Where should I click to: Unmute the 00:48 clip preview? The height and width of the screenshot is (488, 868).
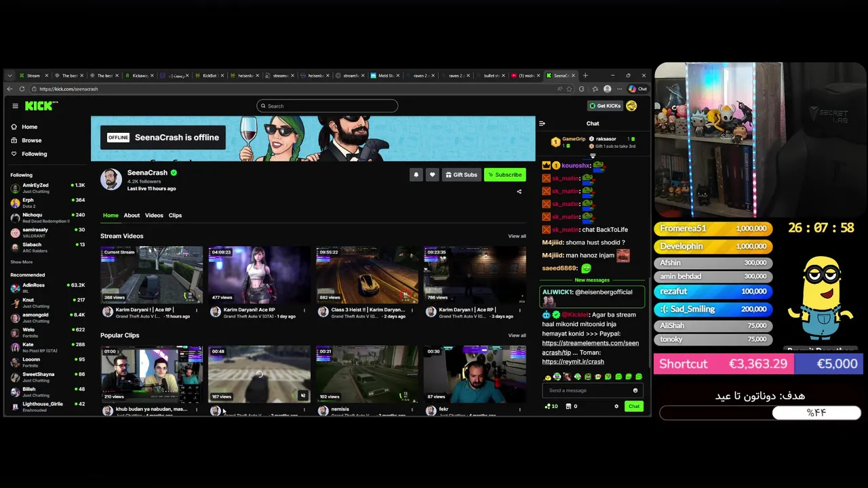tap(303, 396)
